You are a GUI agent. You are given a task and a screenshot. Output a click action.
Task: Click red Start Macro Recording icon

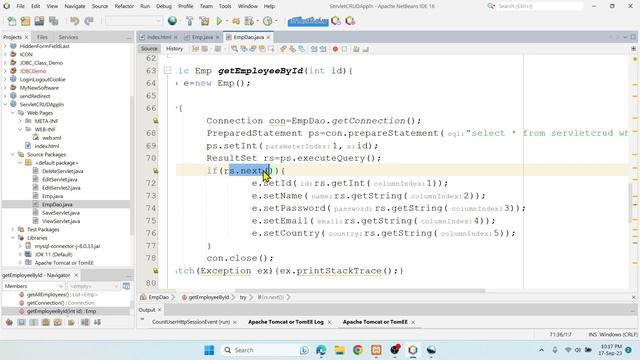pos(335,49)
